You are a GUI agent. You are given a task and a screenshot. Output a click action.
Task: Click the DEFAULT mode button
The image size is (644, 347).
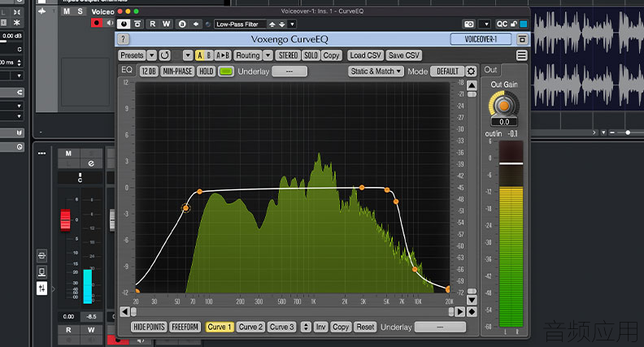[447, 72]
